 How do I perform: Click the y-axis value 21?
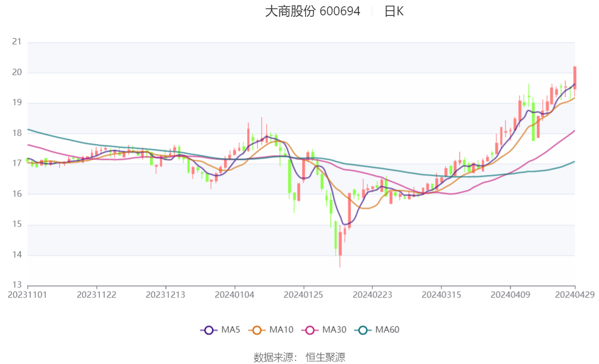[x=17, y=42]
